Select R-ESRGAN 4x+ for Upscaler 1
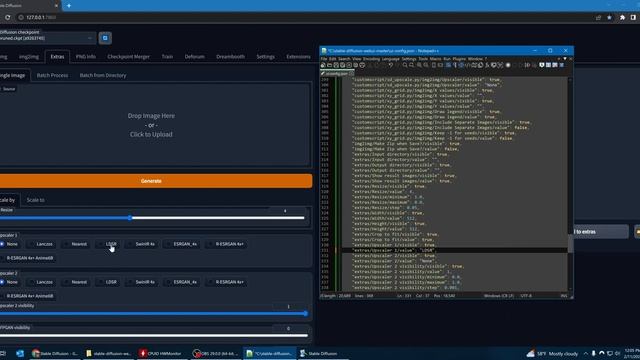 (x=225, y=244)
